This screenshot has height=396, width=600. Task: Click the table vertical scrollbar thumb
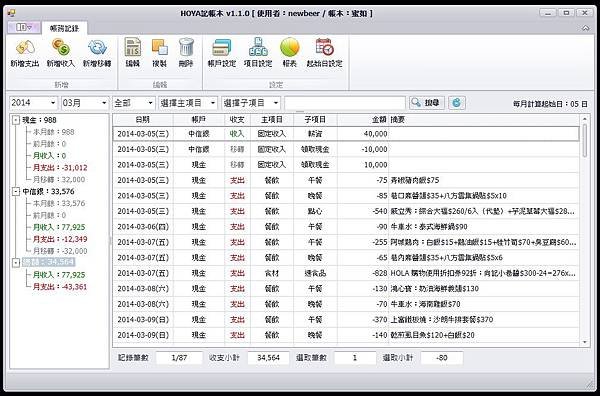pos(584,140)
